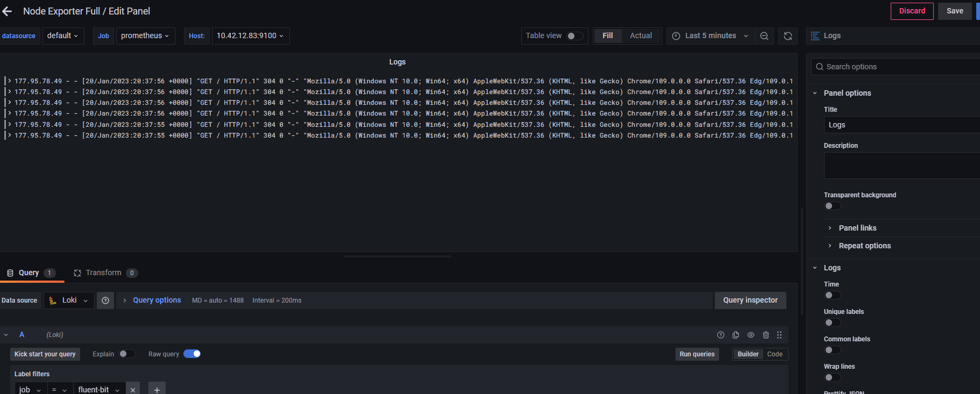Image resolution: width=980 pixels, height=394 pixels.
Task: Click the clock icon in time picker
Action: pos(676,36)
